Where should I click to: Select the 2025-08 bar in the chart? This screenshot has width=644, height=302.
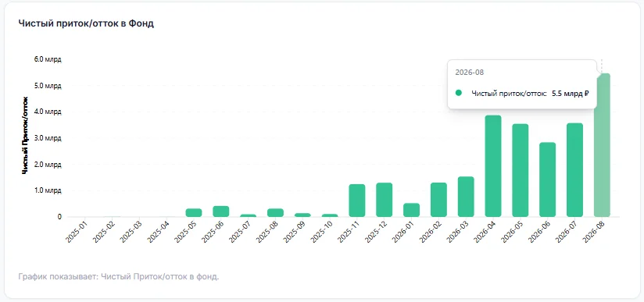(275, 212)
